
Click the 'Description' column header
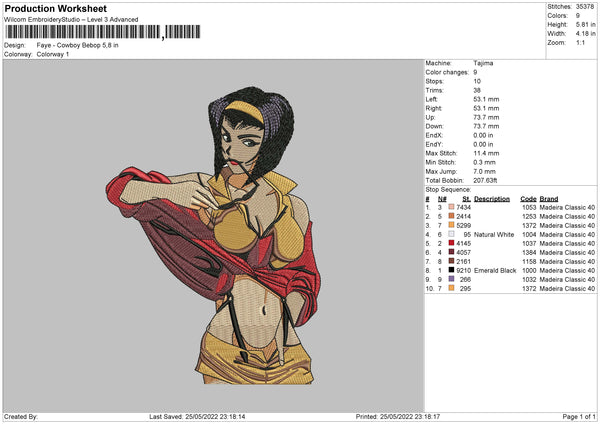pyautogui.click(x=492, y=199)
